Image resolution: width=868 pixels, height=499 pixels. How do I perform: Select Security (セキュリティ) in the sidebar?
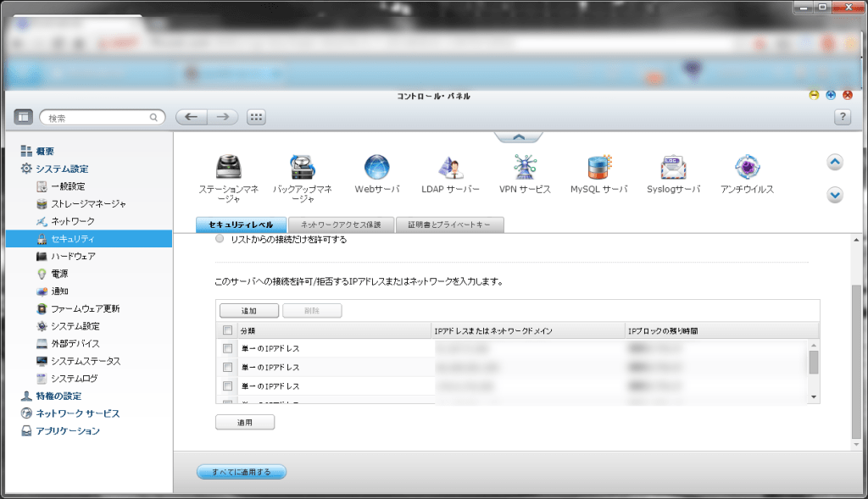[x=89, y=239]
